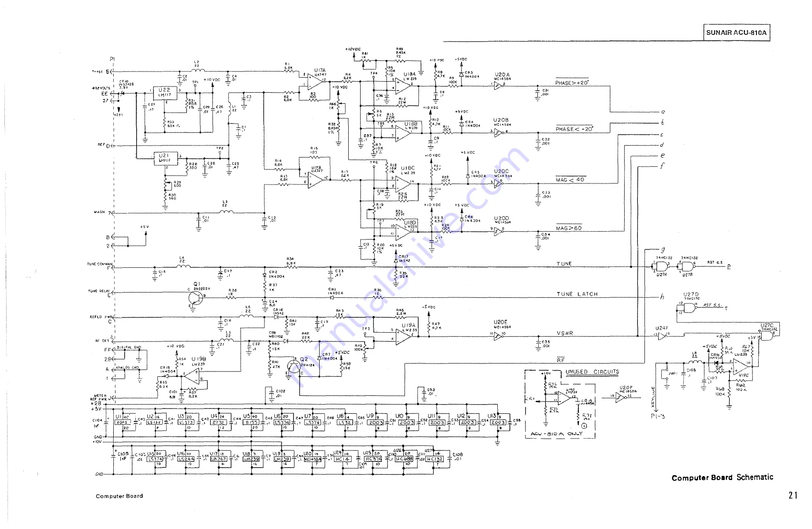Click the 'ANALOG GND' label
The width and height of the screenshot is (812, 529).
point(127,368)
